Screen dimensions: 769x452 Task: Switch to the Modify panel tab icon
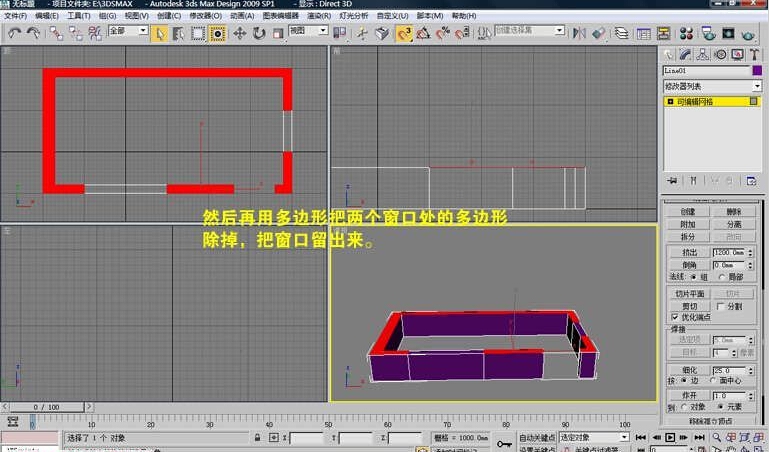pyautogui.click(x=685, y=54)
